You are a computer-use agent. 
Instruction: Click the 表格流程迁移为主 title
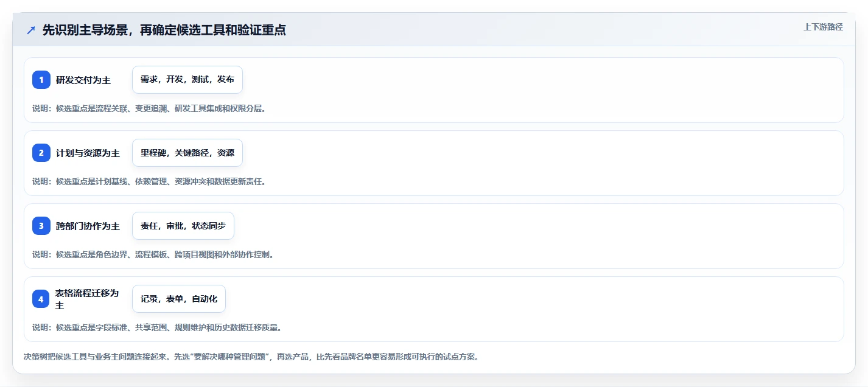pos(88,299)
